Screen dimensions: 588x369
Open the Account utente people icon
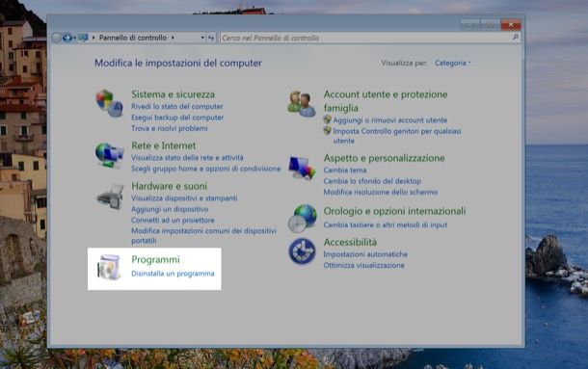point(302,104)
